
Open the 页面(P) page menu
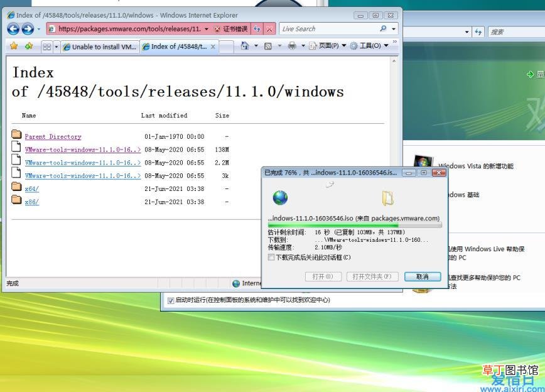(328, 46)
